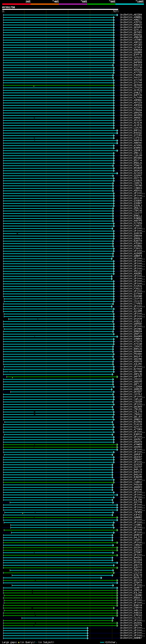Select hit label UniRef100_Q5K9E3

click(131, 151)
